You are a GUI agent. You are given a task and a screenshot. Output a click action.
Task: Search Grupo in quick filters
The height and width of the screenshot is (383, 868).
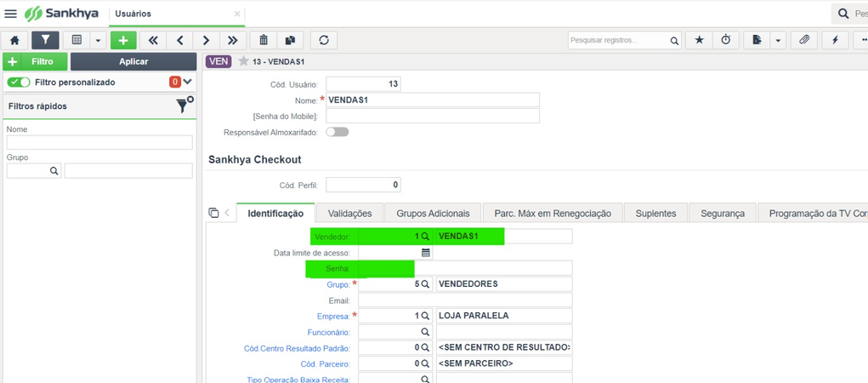[x=54, y=171]
